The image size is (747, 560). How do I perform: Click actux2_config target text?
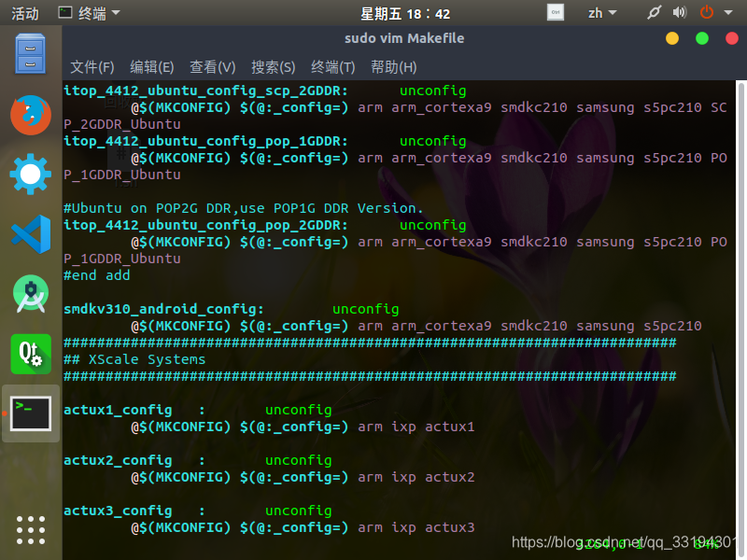(x=118, y=460)
